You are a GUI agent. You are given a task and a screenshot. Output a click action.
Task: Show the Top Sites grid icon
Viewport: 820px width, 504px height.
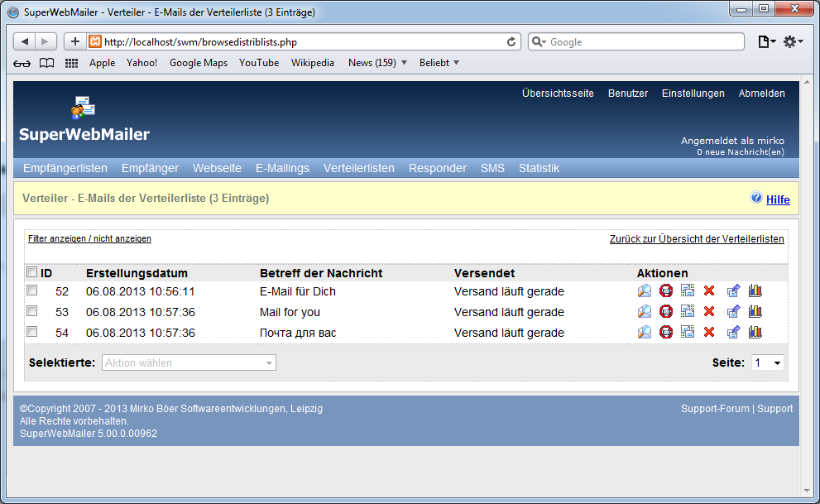click(71, 63)
